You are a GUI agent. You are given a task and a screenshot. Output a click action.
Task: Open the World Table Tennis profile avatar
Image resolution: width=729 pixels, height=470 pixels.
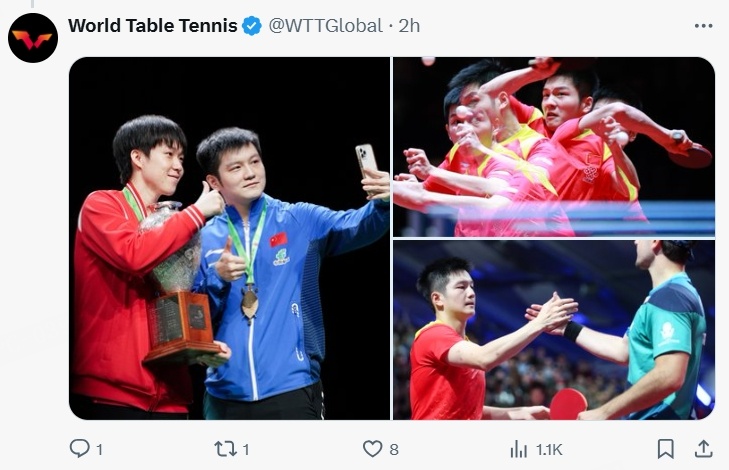33,38
